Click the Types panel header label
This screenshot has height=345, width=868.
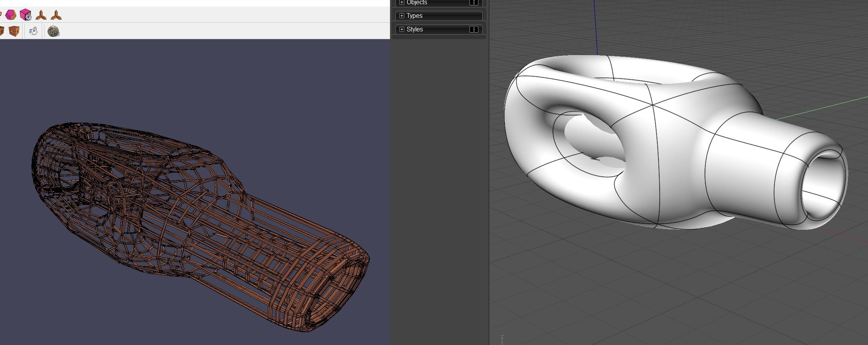click(414, 16)
